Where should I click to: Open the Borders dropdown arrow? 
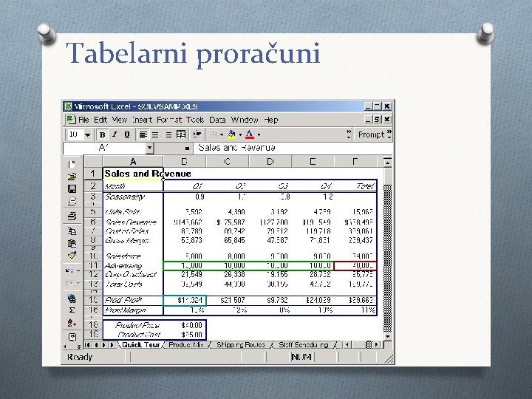(222, 134)
